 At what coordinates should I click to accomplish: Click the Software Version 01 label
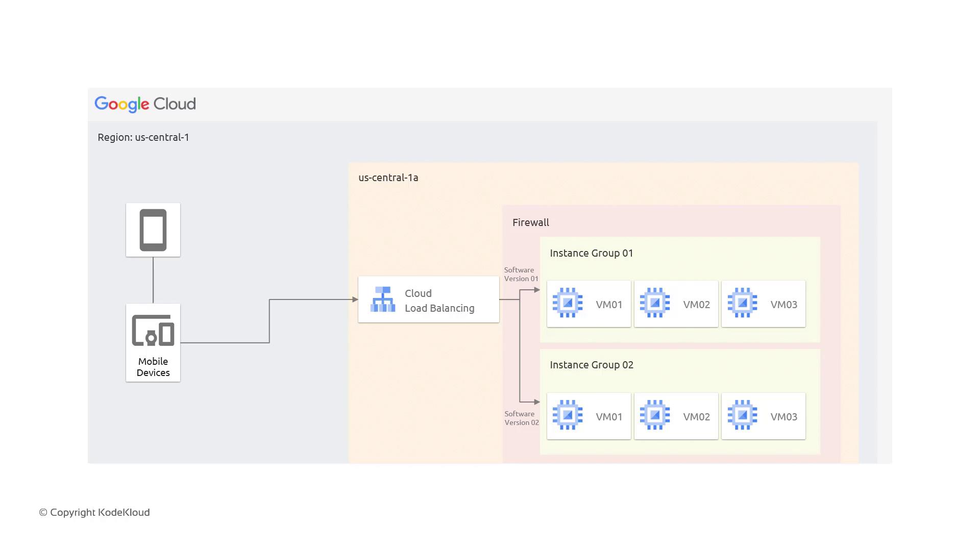coord(521,274)
